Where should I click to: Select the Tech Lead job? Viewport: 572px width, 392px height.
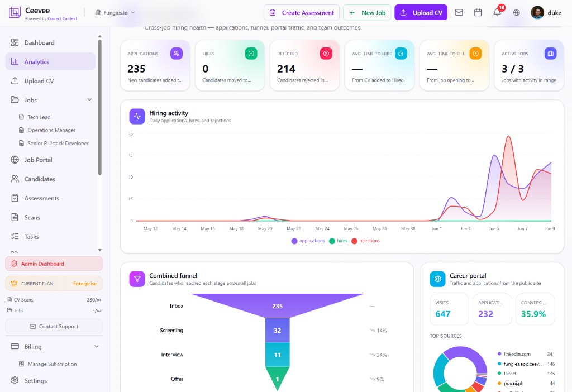point(39,117)
